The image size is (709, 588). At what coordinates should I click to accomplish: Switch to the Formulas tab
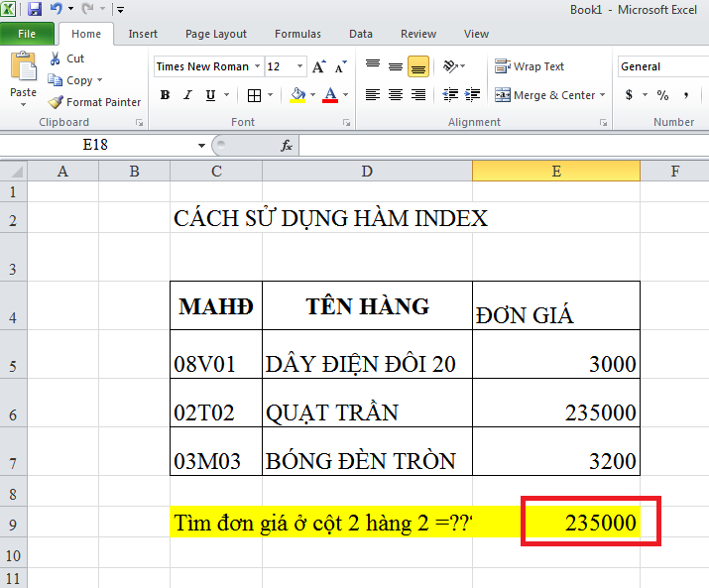pos(297,34)
